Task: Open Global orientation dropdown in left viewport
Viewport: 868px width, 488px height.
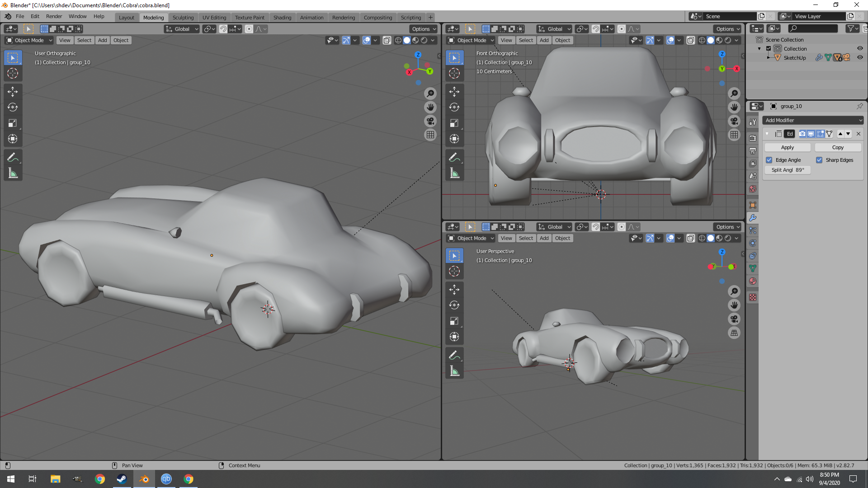Action: click(x=182, y=29)
